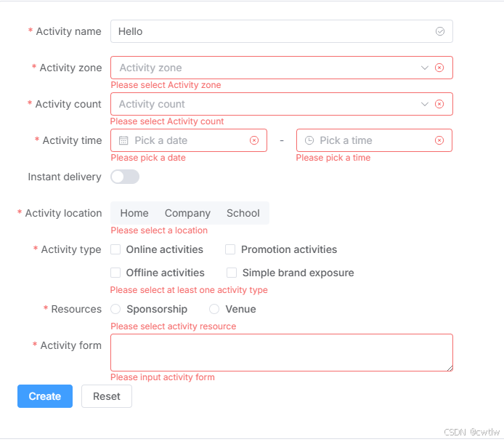This screenshot has width=504, height=442.
Task: Select the Sponsorship radio button
Action: (x=115, y=309)
